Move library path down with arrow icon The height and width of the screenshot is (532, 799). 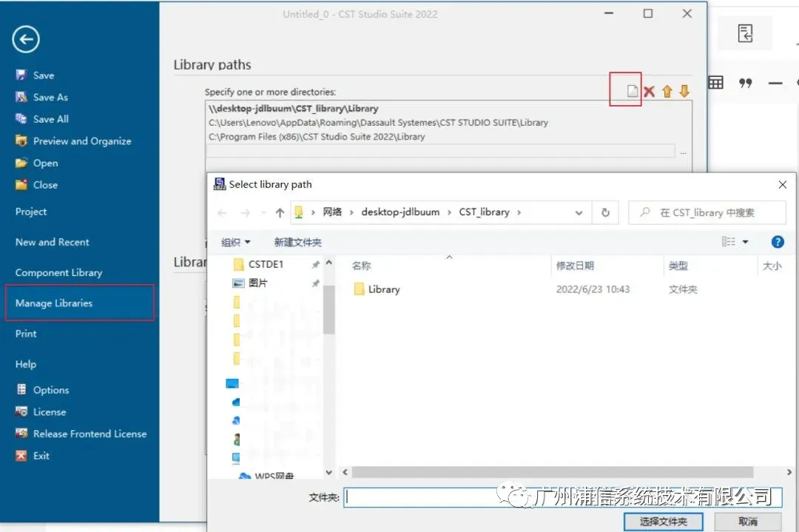[x=684, y=91]
